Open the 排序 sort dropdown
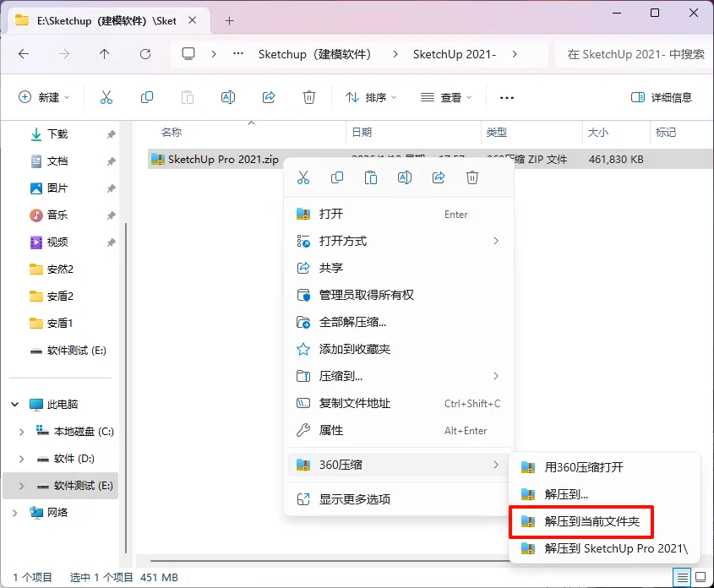 tap(371, 97)
